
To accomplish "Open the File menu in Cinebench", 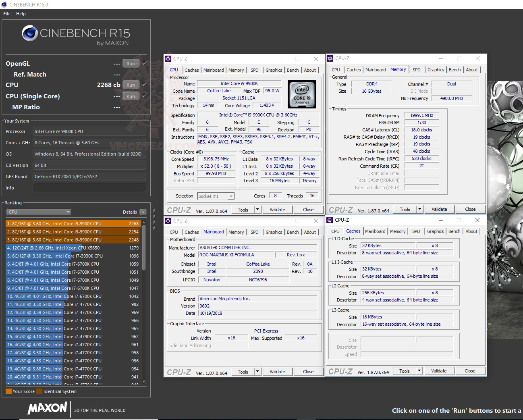I will pos(6,13).
